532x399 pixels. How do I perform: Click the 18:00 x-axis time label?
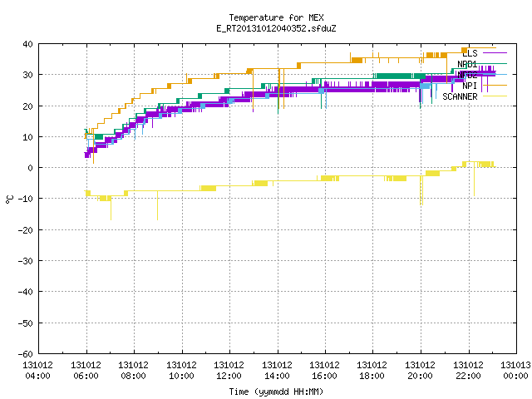tap(372, 376)
